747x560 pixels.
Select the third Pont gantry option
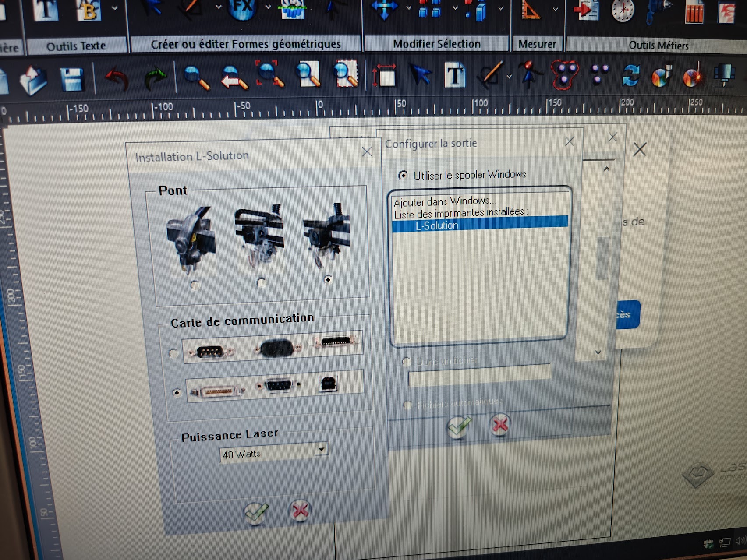pos(327,279)
